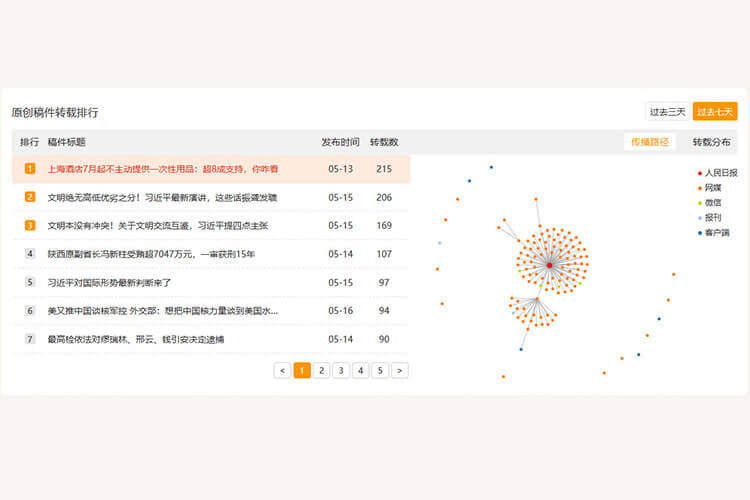The width and height of the screenshot is (750, 500).
Task: Toggle 网媒 legend item
Action: click(x=710, y=188)
